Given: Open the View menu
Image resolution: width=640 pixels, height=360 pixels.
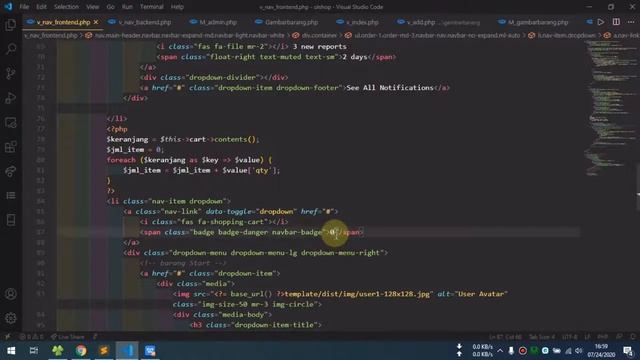Looking at the screenshot, I should [92, 7].
